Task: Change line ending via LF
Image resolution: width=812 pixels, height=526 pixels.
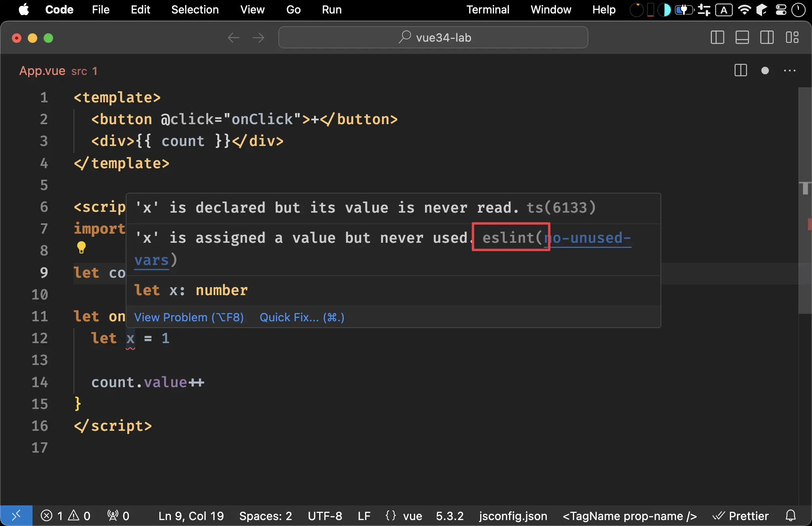Action: tap(364, 516)
